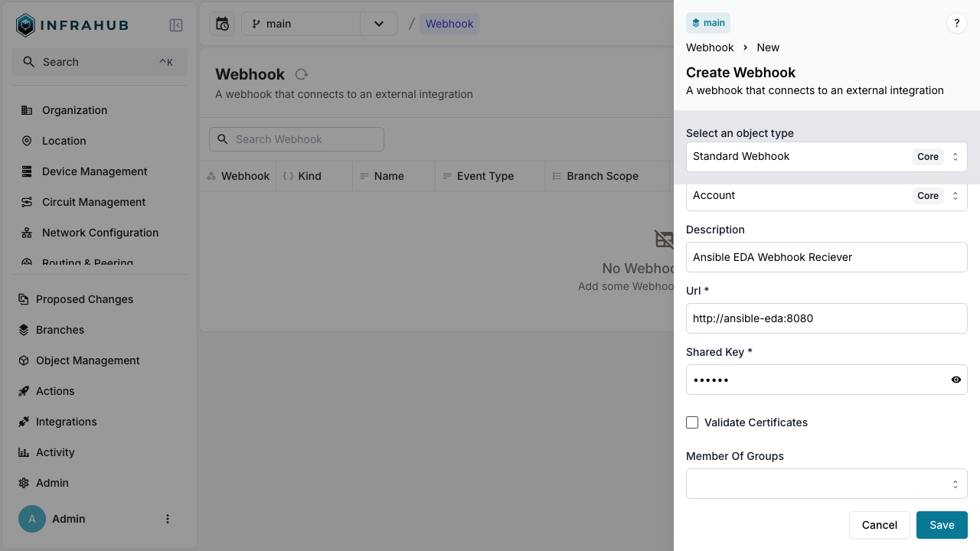The height and width of the screenshot is (551, 980).
Task: Save the new webhook
Action: 942,525
